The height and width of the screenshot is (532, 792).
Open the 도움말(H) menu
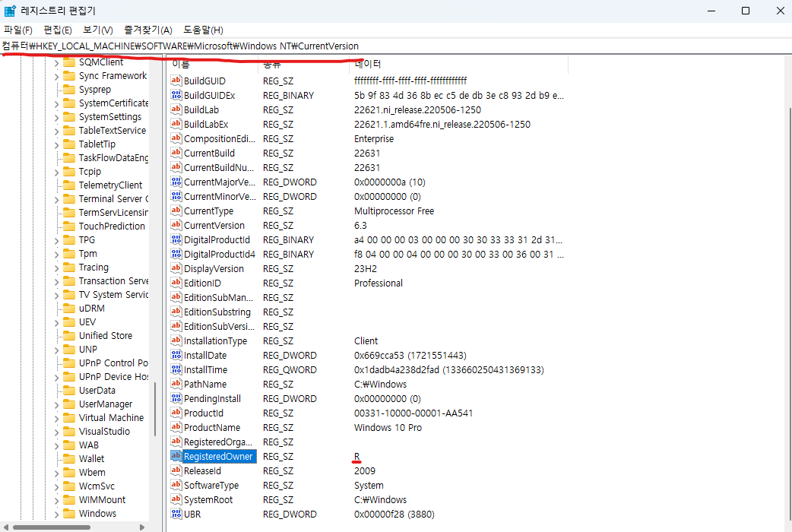(203, 30)
